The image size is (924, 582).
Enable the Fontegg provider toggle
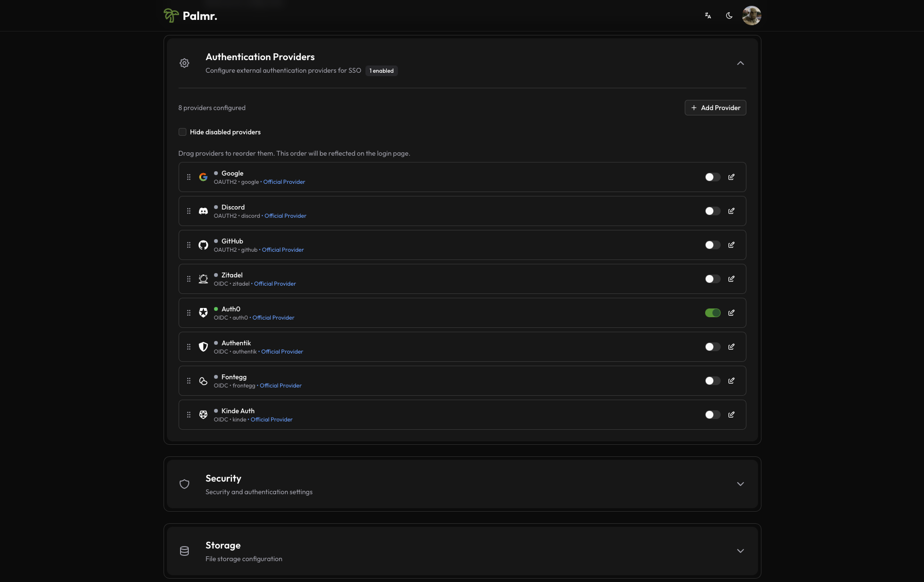(713, 381)
